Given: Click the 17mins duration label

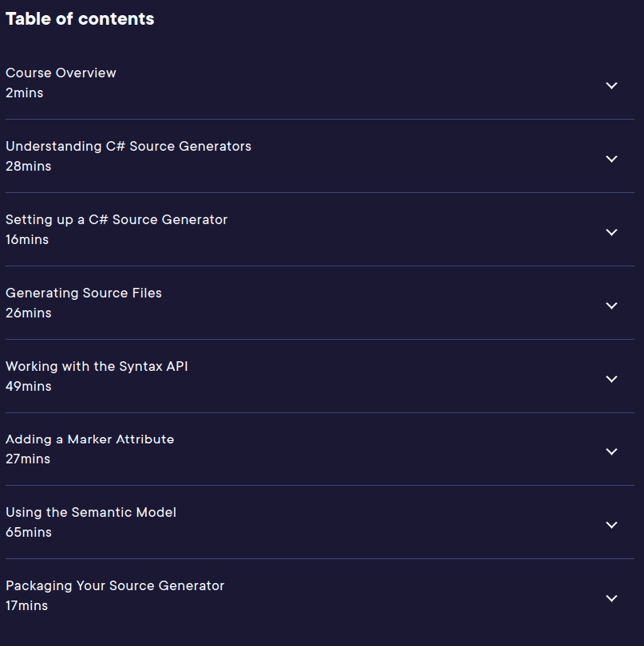Looking at the screenshot, I should 27,605.
